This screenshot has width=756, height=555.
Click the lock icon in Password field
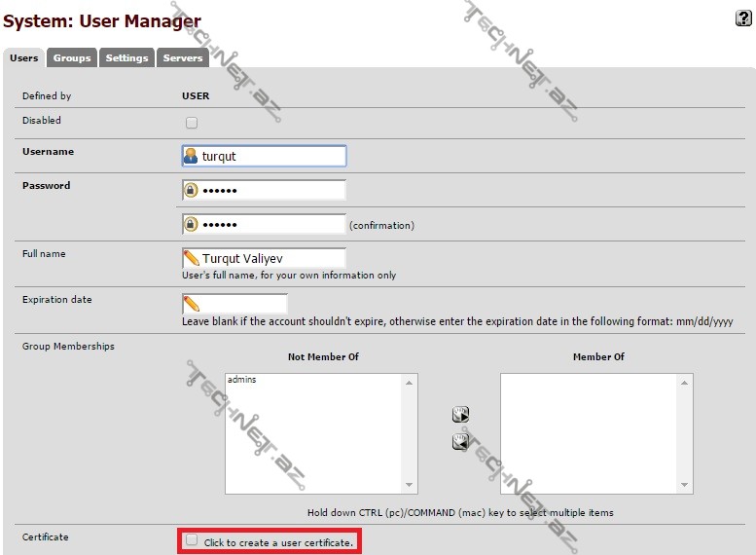click(x=191, y=190)
